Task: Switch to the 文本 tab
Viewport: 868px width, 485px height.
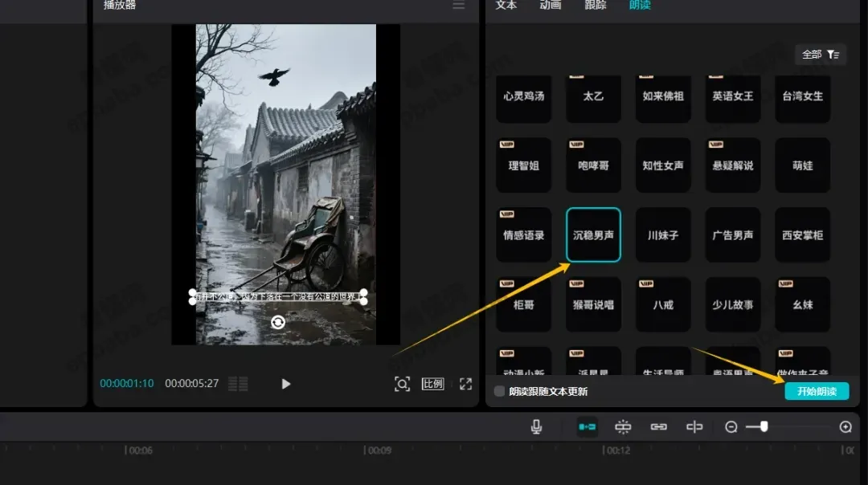Action: (505, 6)
